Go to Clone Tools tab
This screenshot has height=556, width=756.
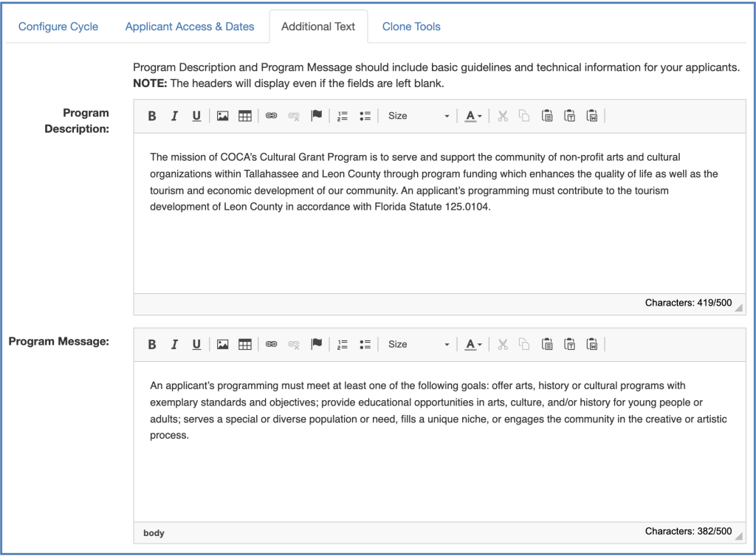coord(411,27)
